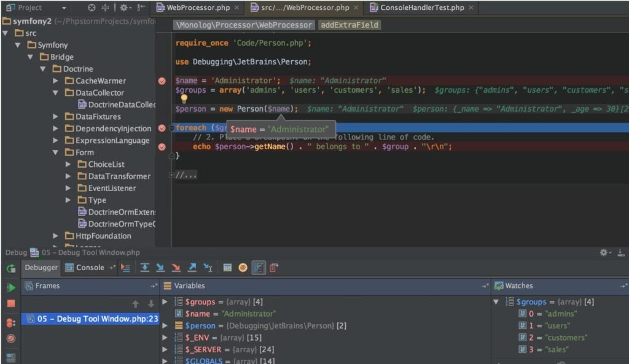
Task: Expand the CacheWarmer folder
Action: [56, 80]
